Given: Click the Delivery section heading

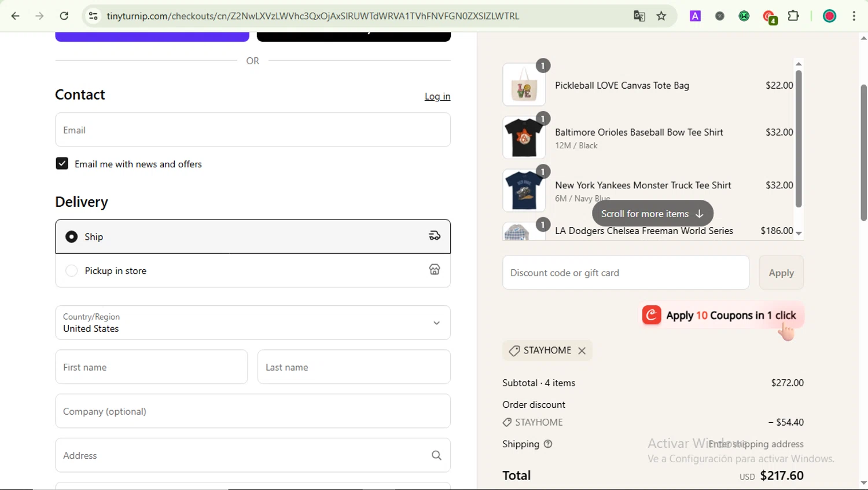Looking at the screenshot, I should [82, 202].
